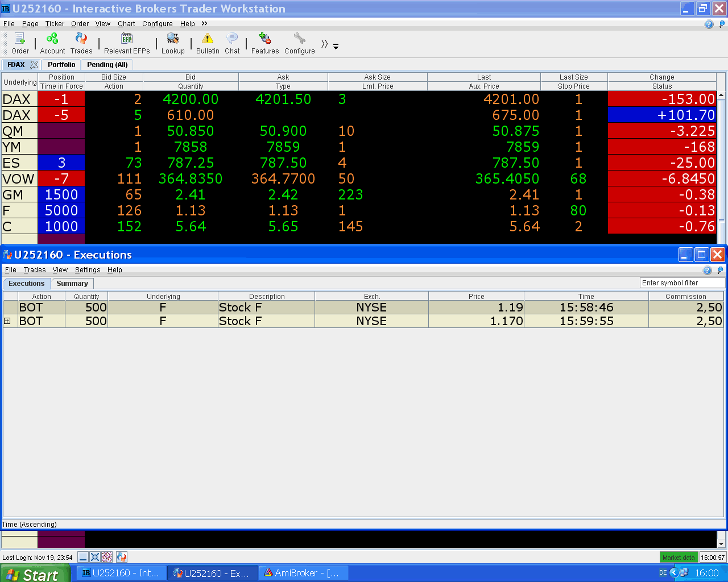Viewport: 728px width, 582px height.
Task: Click the first DAX bid 4200.00
Action: tap(191, 99)
